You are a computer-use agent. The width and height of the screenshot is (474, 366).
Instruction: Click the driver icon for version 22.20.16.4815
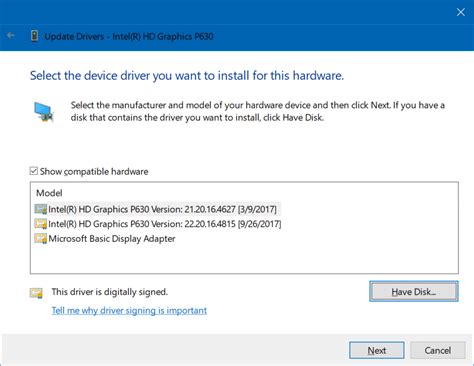[x=41, y=224]
